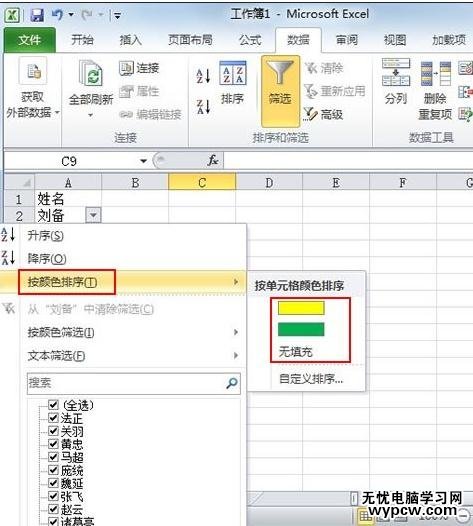The image size is (473, 526).
Task: Click the data validation icon
Action: [x=466, y=68]
